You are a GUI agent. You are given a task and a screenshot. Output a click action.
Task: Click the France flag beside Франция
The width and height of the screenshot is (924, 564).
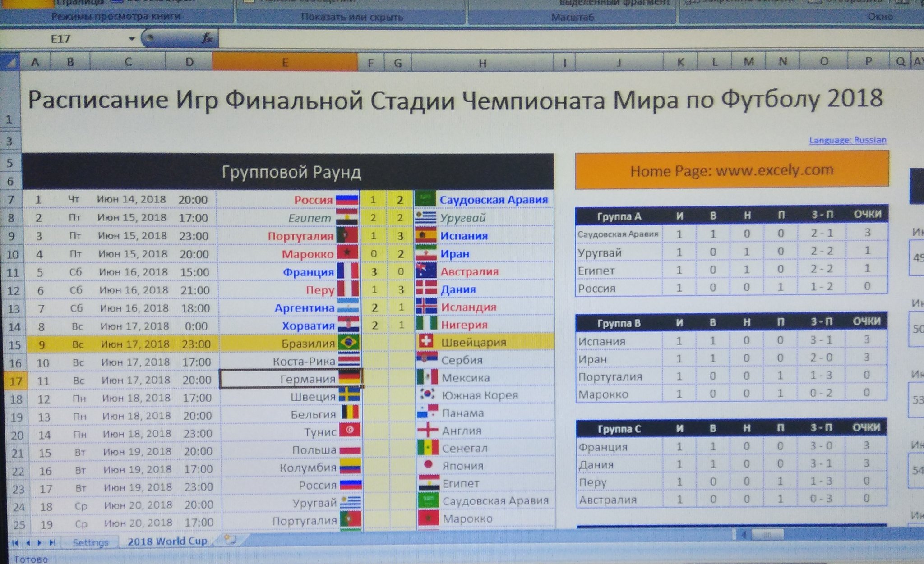pyautogui.click(x=348, y=272)
